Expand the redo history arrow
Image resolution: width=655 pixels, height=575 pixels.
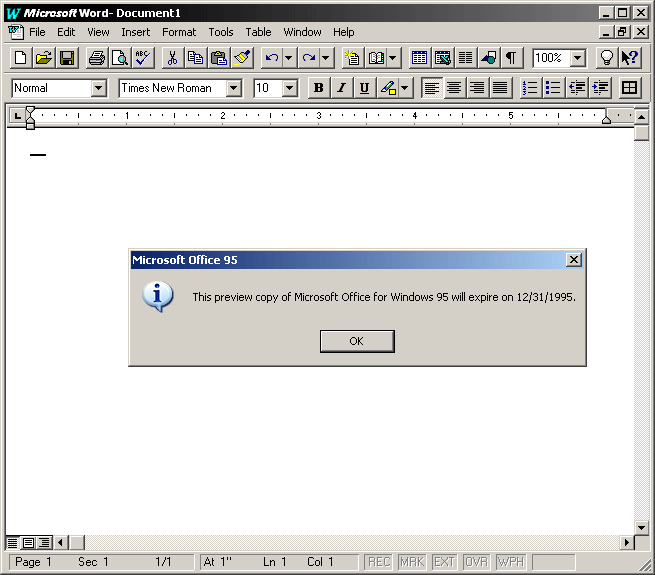[326, 58]
